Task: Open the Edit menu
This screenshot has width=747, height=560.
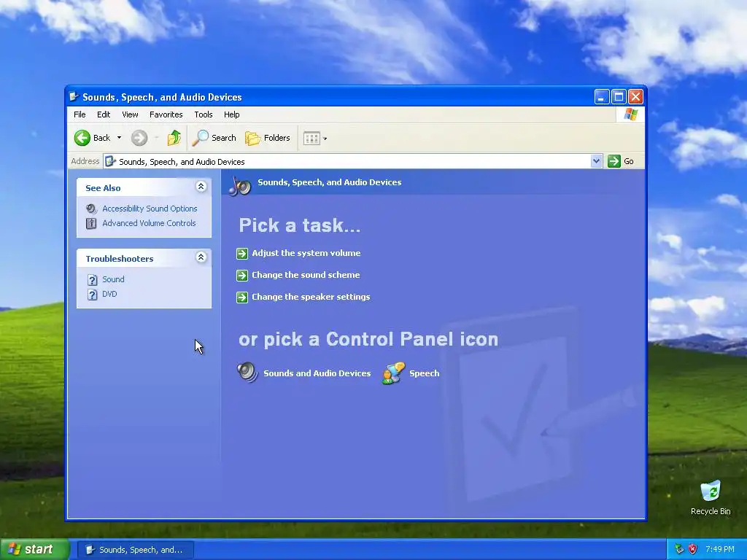Action: click(x=104, y=114)
